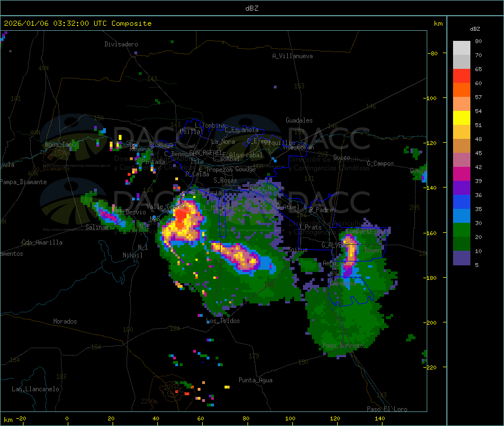Screen dimensions: 504x426
Task: Click the Bowen place label
Action: pyautogui.click(x=373, y=250)
